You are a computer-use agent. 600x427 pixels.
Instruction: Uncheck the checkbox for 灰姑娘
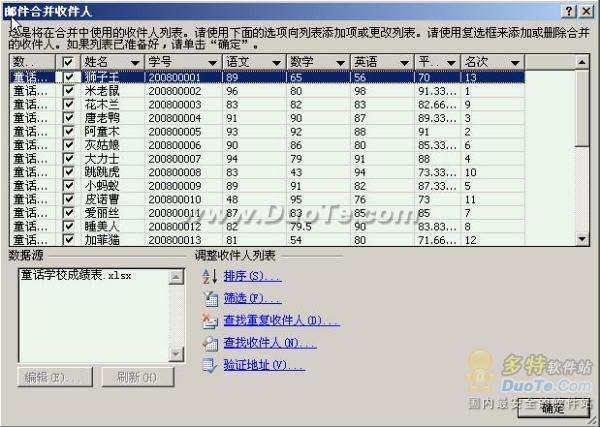(x=68, y=145)
